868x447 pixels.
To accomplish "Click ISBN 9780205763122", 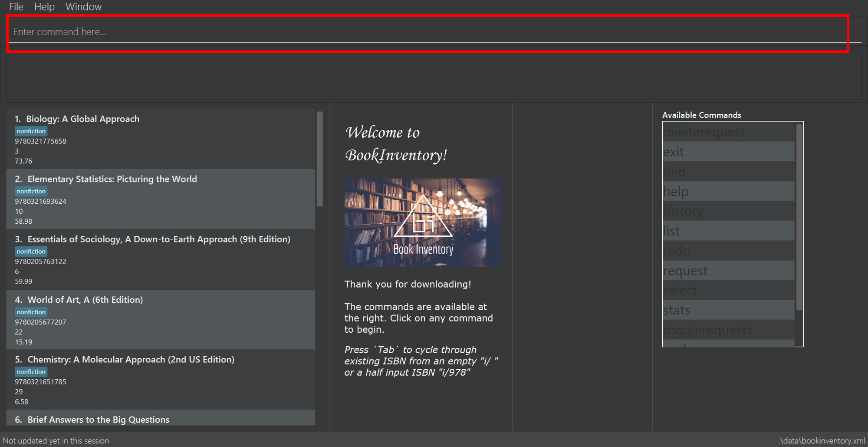I will (x=40, y=262).
